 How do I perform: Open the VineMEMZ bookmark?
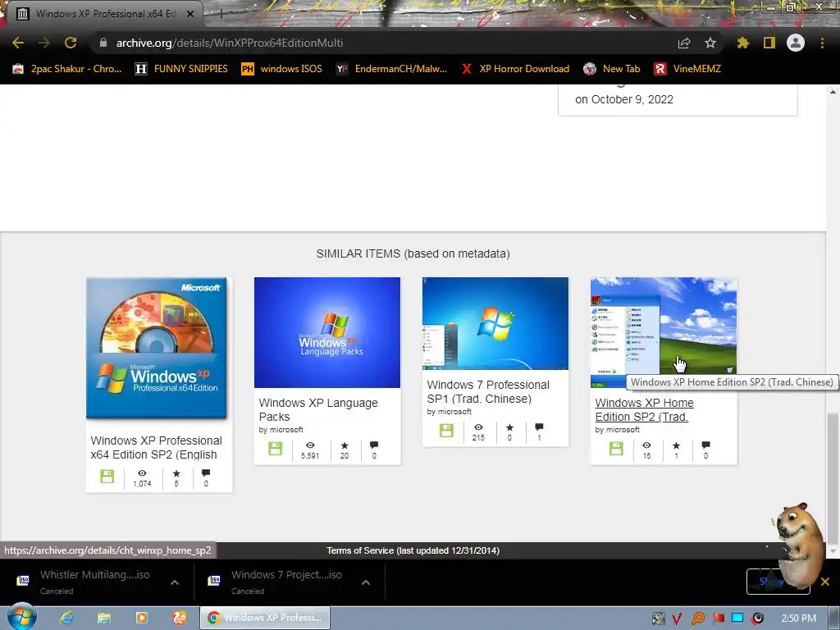[687, 69]
